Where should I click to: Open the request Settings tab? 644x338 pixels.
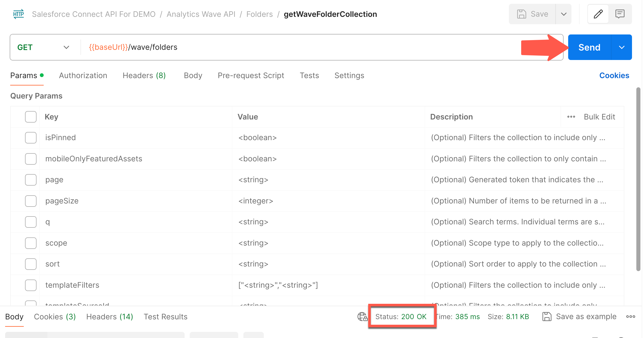[349, 76]
